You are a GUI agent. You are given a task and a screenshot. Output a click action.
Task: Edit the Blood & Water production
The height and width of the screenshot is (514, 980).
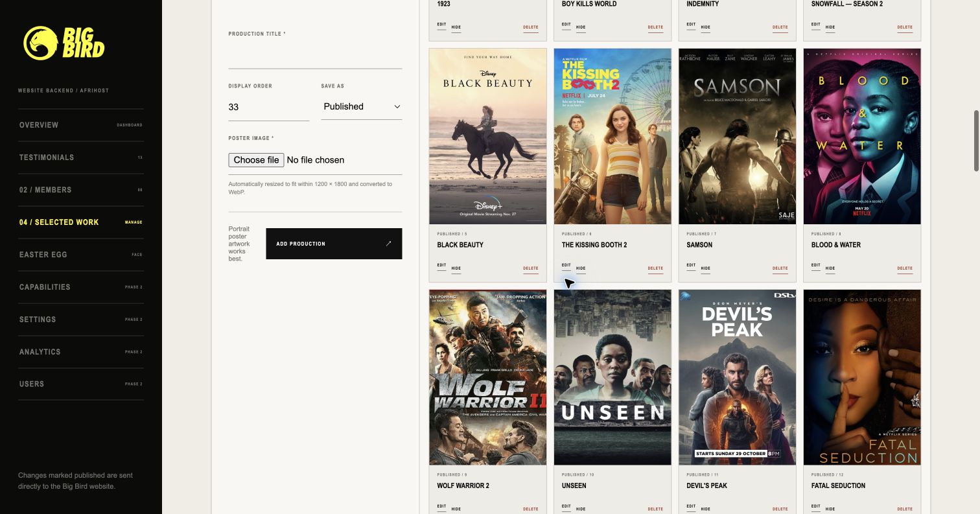tap(816, 265)
